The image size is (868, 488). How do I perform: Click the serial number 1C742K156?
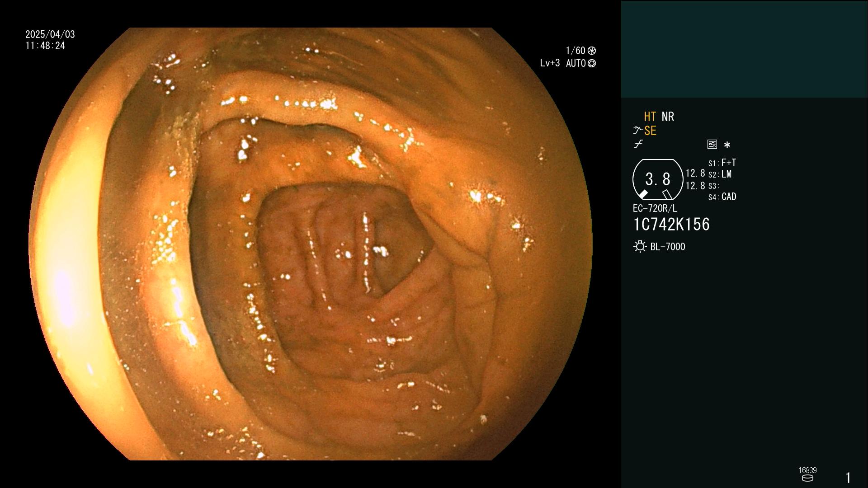click(x=671, y=225)
